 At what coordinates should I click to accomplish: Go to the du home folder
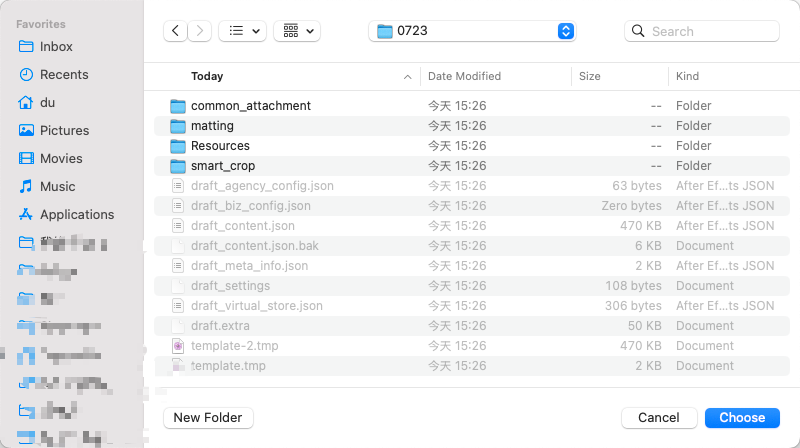[47, 102]
